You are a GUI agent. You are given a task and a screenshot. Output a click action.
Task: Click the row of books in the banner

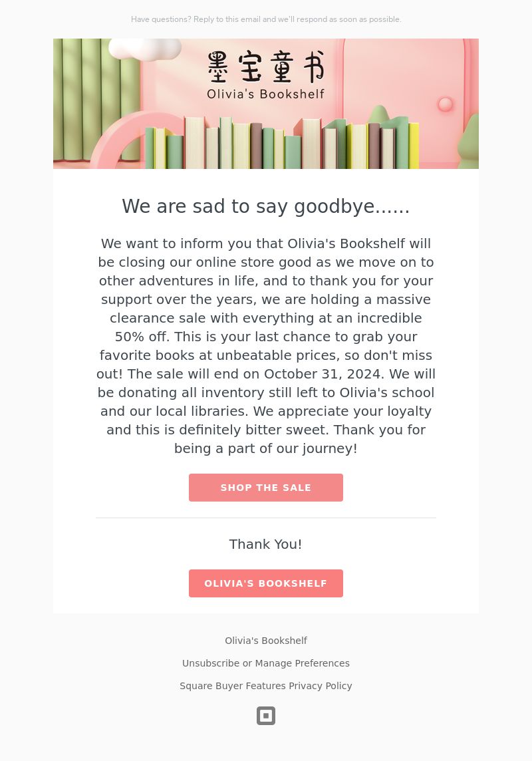click(x=281, y=142)
